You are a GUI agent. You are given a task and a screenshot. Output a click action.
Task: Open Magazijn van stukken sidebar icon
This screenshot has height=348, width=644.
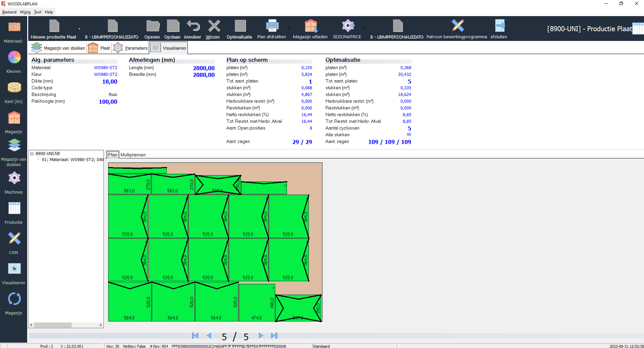tap(14, 145)
